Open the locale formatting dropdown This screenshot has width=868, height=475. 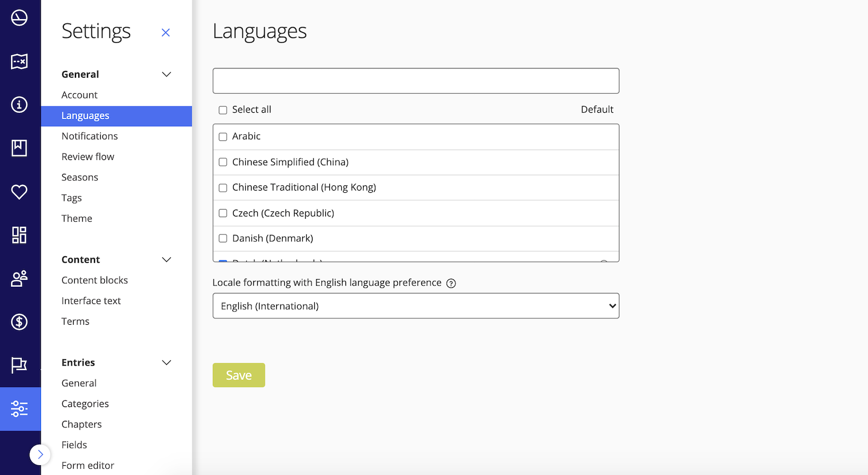coord(416,306)
